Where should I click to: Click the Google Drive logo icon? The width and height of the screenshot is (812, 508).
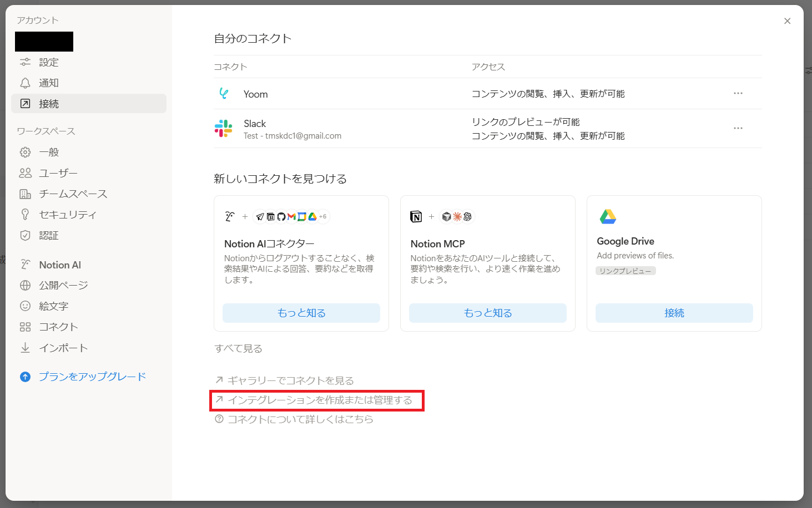(x=608, y=216)
